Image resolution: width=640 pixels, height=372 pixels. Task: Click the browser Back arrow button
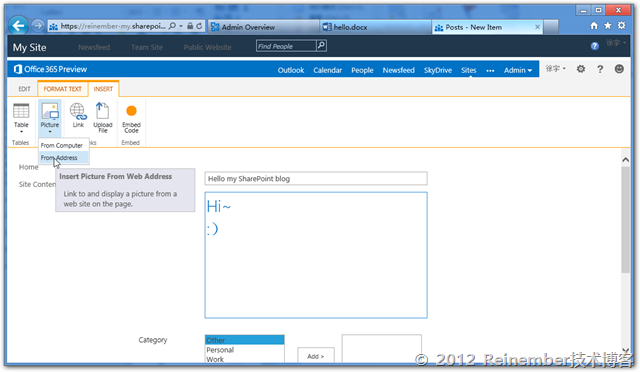[x=18, y=26]
